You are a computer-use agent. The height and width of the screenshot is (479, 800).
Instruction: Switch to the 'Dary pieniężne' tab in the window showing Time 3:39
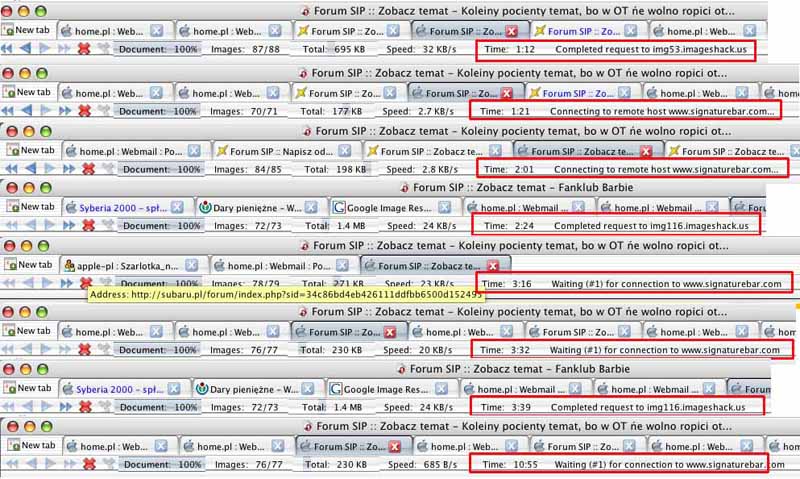[255, 388]
